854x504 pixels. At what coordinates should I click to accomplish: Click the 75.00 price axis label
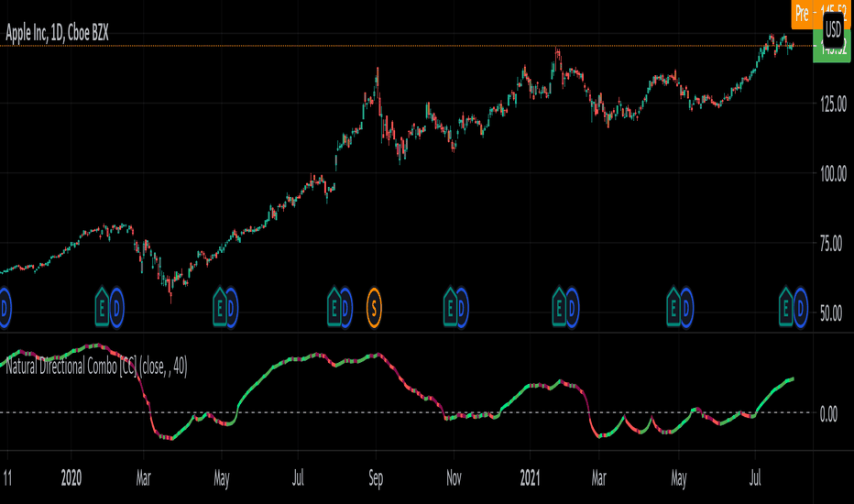click(x=833, y=244)
